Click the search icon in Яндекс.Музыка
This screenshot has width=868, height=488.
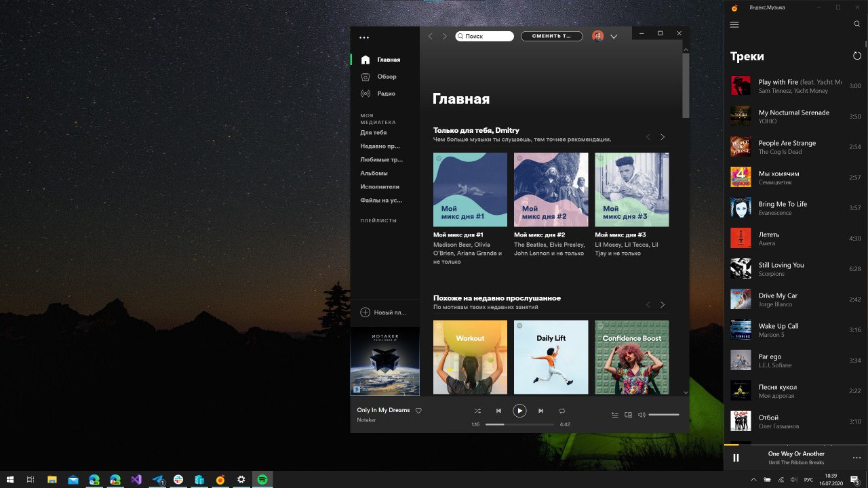857,24
